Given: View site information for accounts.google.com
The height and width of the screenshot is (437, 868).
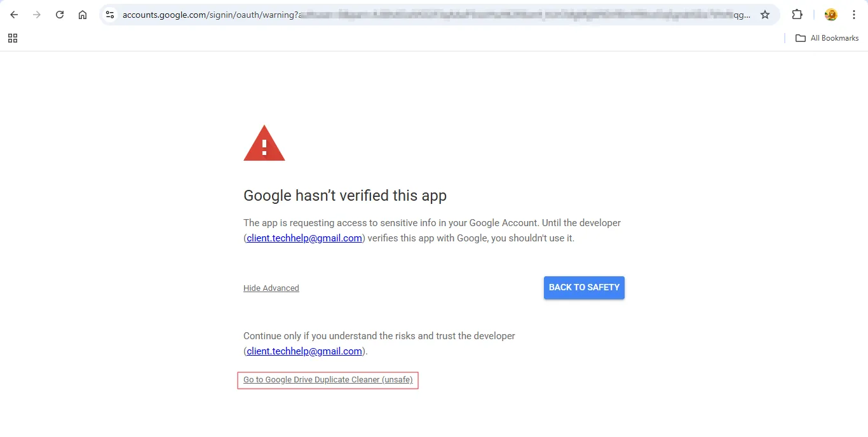Looking at the screenshot, I should coord(110,15).
